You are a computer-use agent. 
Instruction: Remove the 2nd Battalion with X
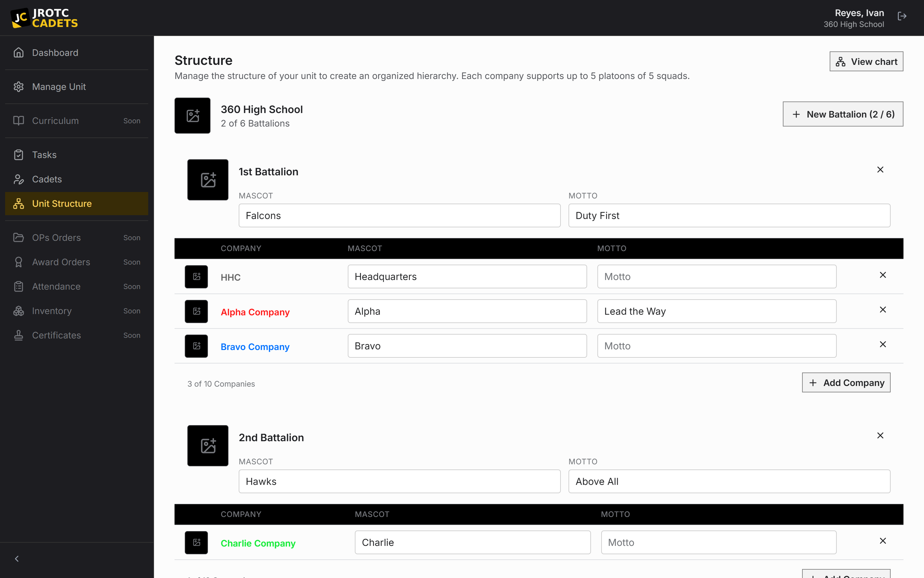(880, 436)
